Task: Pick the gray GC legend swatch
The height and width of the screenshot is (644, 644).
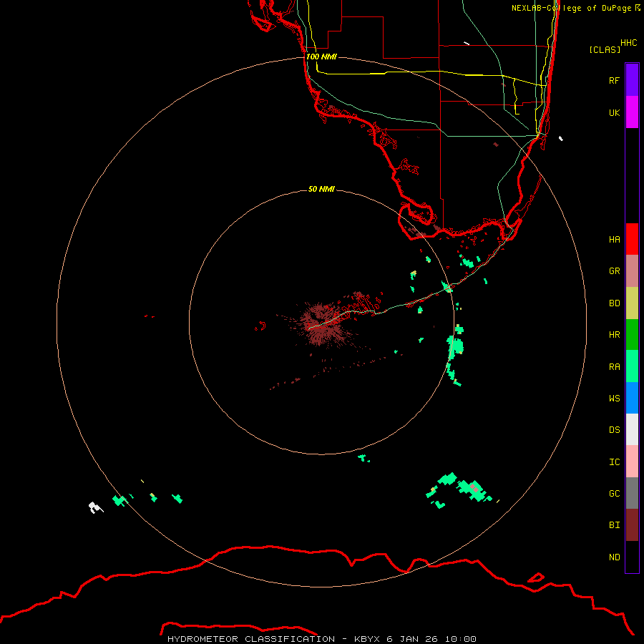Action: pyautogui.click(x=632, y=493)
